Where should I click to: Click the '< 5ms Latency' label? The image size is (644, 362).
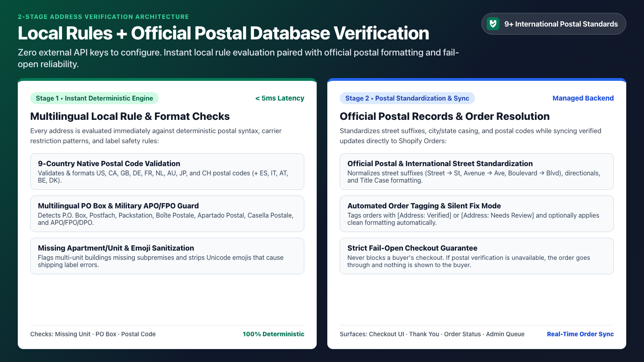(280, 98)
